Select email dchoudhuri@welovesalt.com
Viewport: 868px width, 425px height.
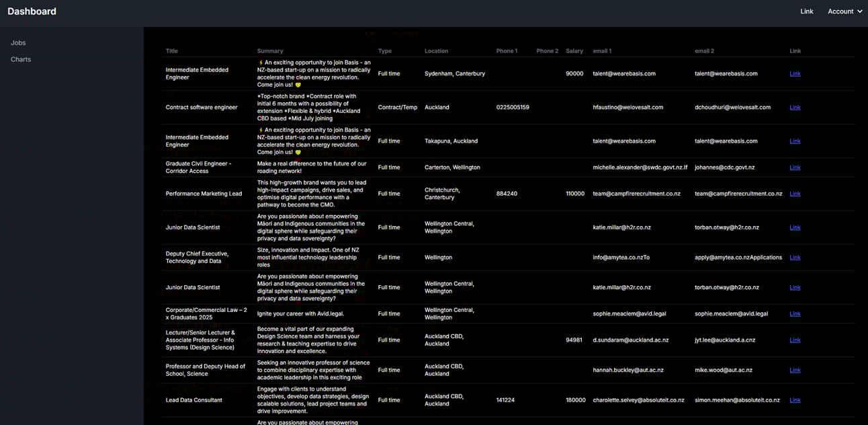(x=732, y=108)
